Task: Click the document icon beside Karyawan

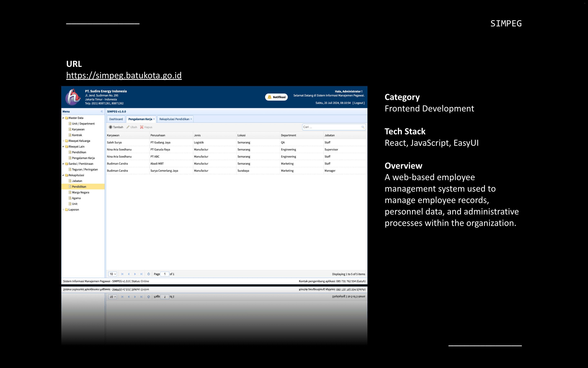Action: click(x=70, y=129)
